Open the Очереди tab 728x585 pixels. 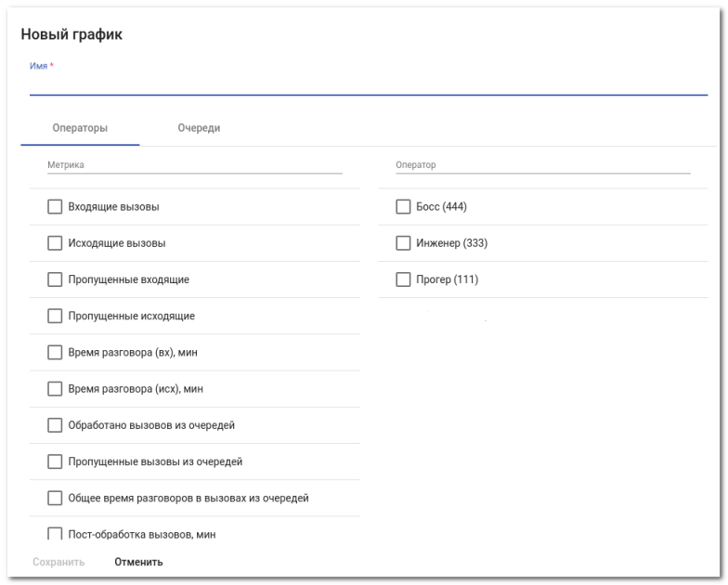point(199,128)
